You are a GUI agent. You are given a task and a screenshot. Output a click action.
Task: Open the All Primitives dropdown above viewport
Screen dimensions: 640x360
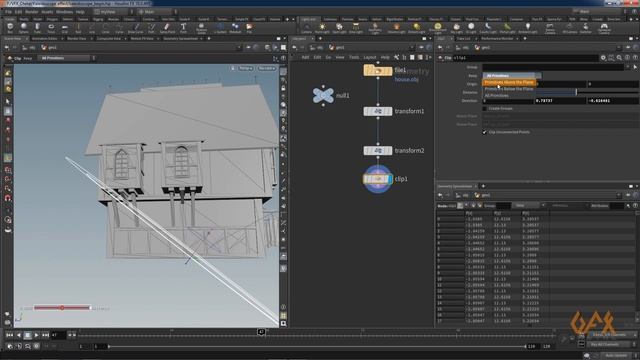coord(67,58)
